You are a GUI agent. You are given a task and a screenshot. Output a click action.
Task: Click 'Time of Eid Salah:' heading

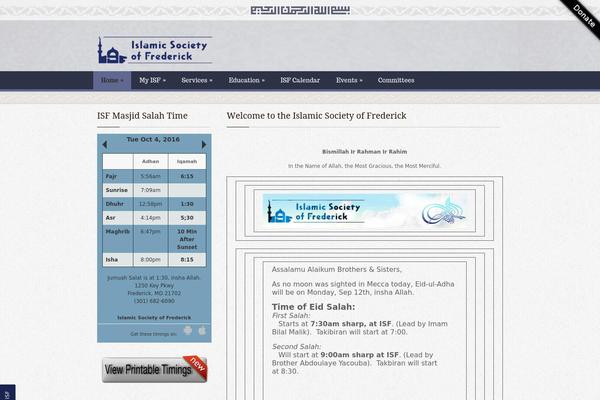[313, 307]
